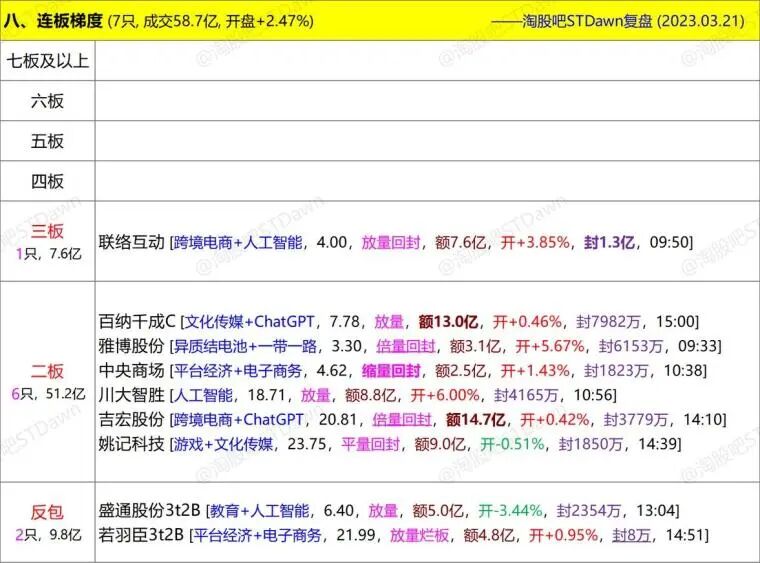
Task: Click the header title 八、连板梯度
Action: (53, 21)
